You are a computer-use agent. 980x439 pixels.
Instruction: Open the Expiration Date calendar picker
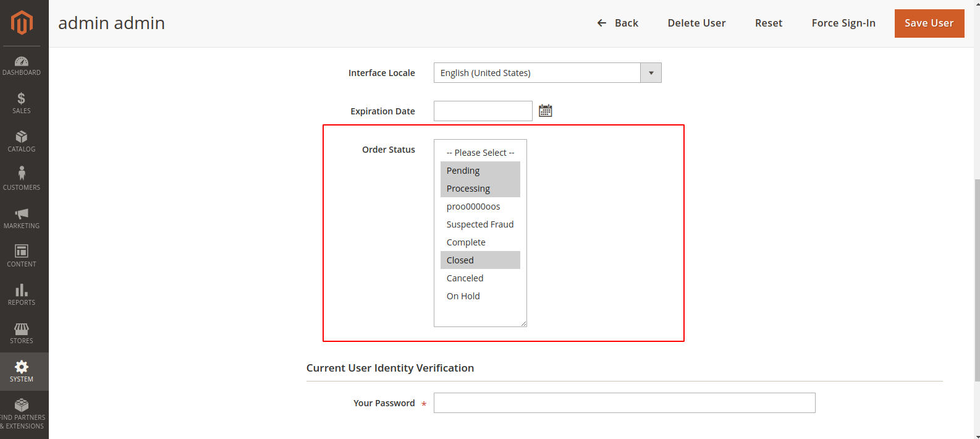(545, 111)
